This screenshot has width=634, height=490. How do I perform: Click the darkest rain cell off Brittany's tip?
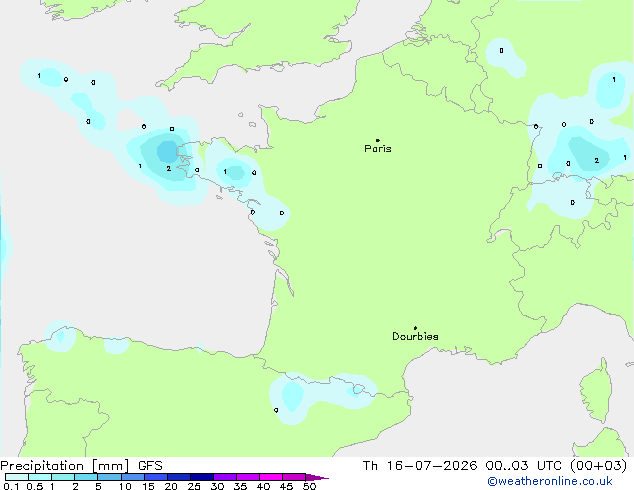(167, 152)
